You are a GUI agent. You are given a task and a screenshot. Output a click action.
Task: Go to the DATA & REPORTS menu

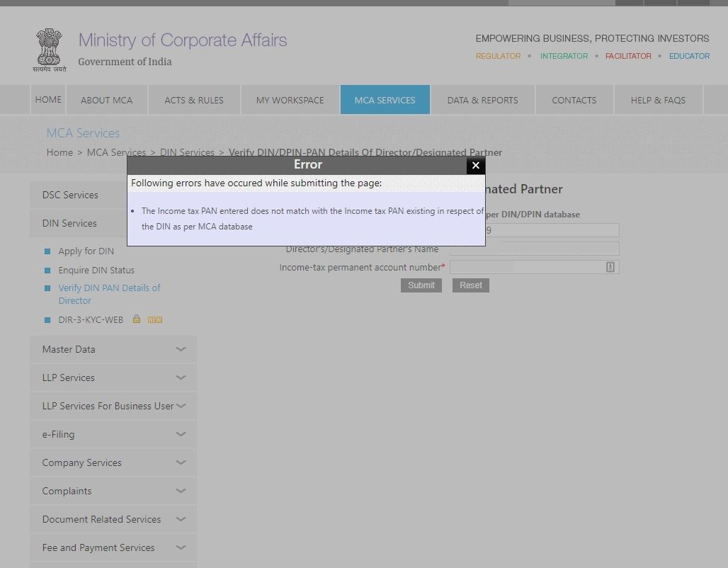482,100
